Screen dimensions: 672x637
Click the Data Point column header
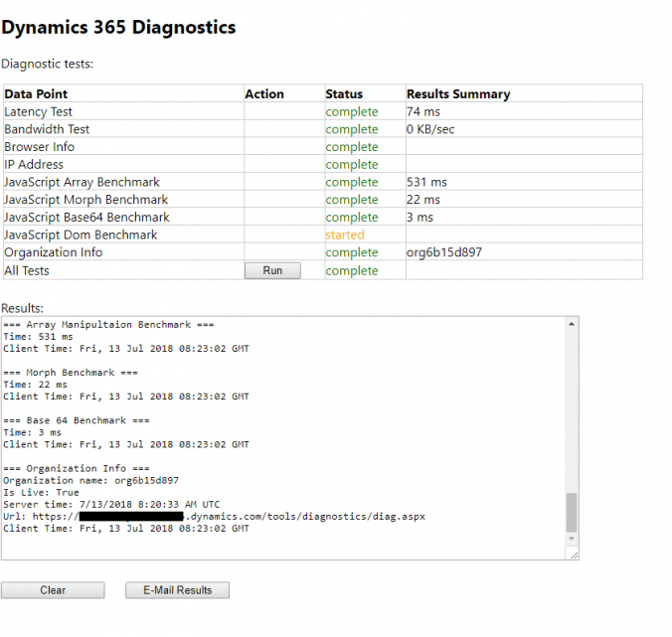point(36,93)
